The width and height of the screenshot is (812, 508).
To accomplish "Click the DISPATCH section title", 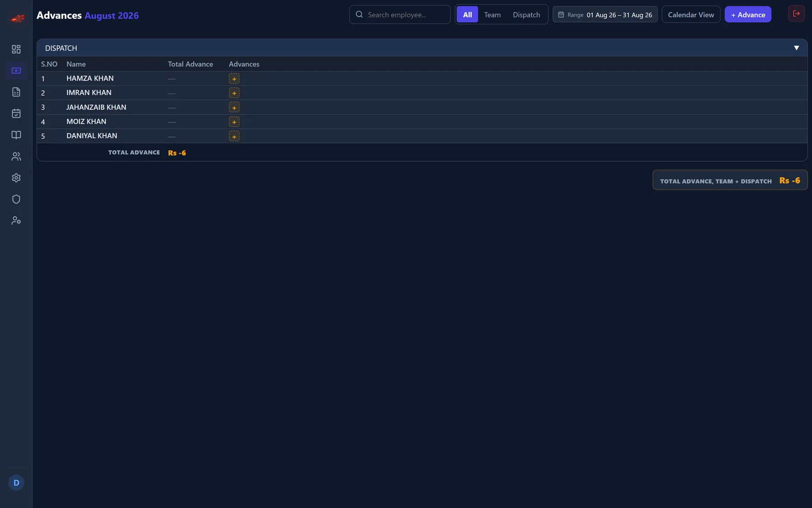I will pyautogui.click(x=61, y=48).
